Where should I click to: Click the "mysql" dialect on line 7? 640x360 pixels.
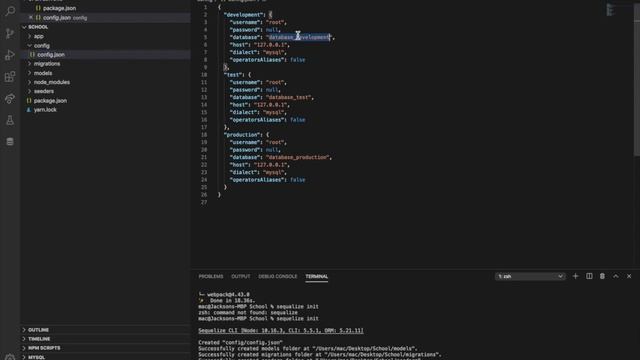(x=274, y=52)
